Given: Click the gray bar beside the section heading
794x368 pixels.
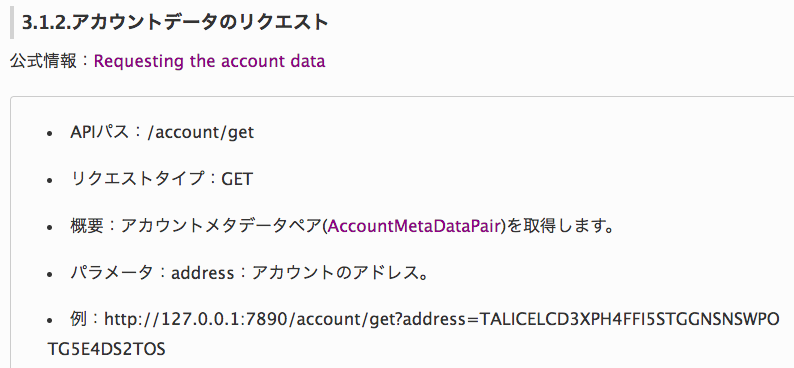Looking at the screenshot, I should click(x=12, y=23).
